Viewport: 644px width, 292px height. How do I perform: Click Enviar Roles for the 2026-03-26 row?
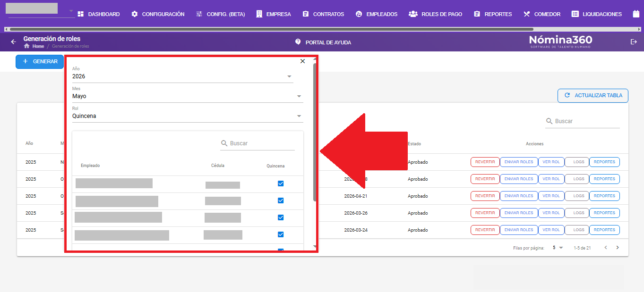pos(519,213)
